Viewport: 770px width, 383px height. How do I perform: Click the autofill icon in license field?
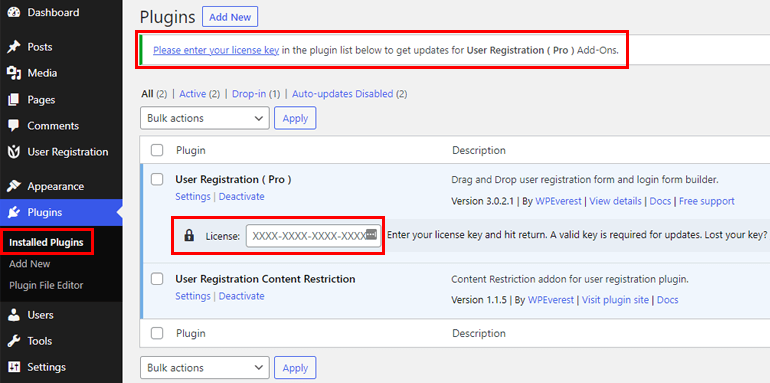(371, 234)
